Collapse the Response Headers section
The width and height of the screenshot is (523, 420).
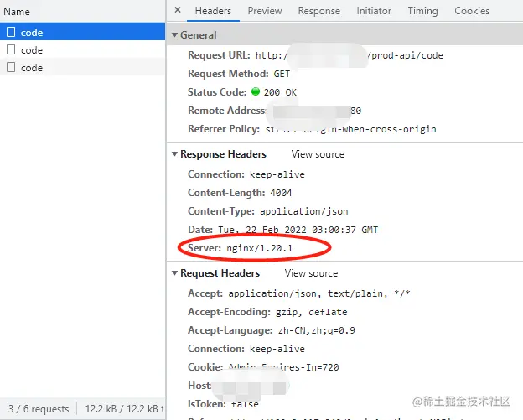(174, 153)
